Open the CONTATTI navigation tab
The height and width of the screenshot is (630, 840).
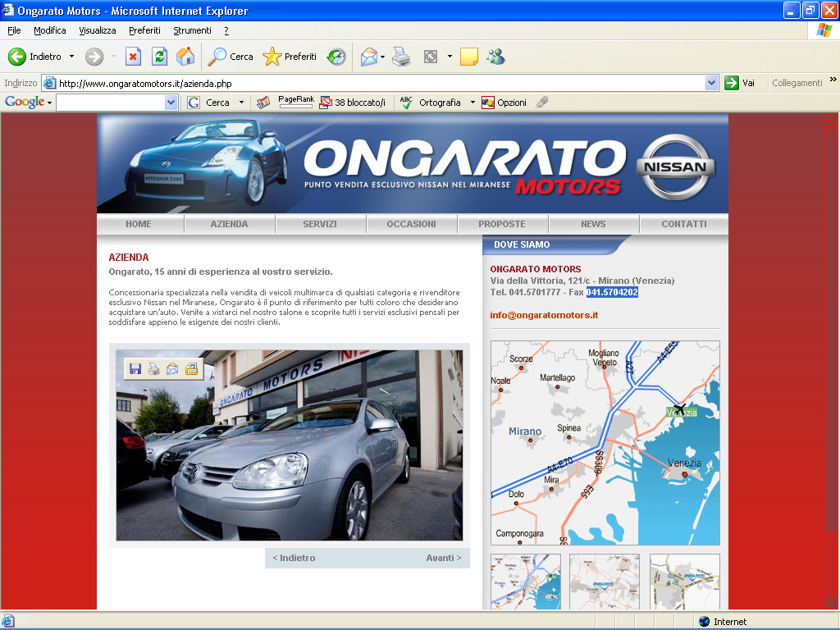684,224
